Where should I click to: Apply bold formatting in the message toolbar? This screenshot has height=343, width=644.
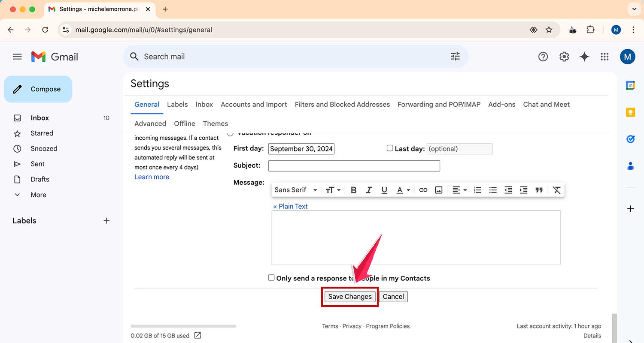pos(353,190)
